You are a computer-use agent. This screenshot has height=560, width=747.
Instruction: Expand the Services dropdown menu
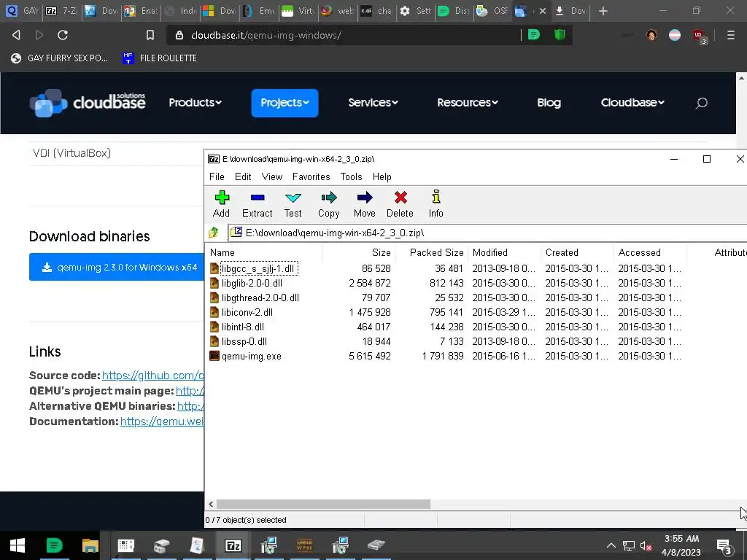tap(373, 103)
